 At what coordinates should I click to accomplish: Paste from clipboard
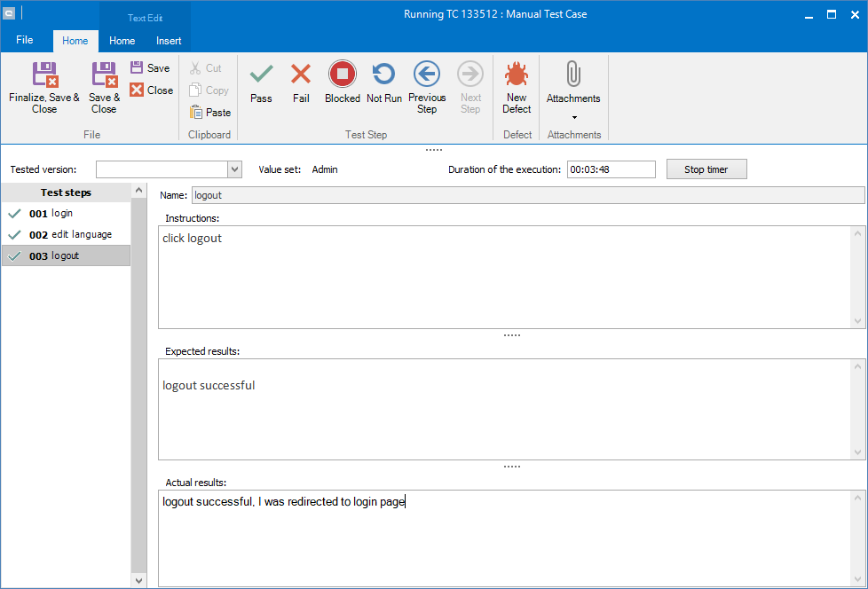tap(210, 113)
